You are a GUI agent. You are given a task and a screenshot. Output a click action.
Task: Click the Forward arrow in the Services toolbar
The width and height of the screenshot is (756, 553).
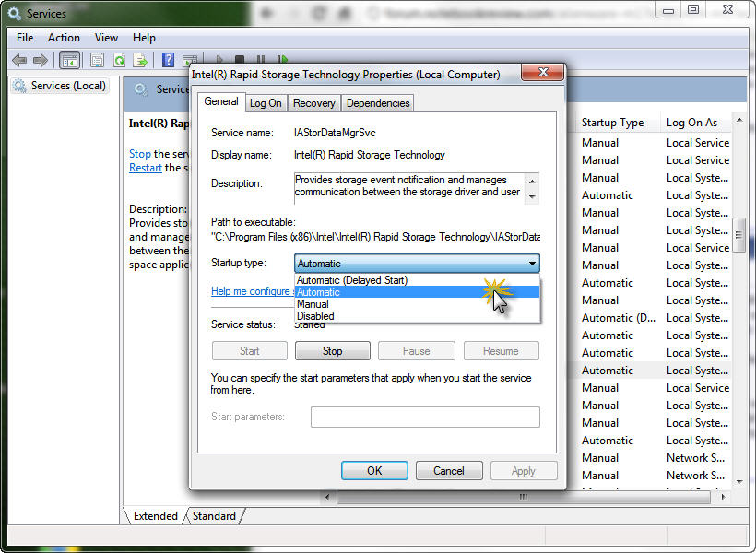point(41,60)
